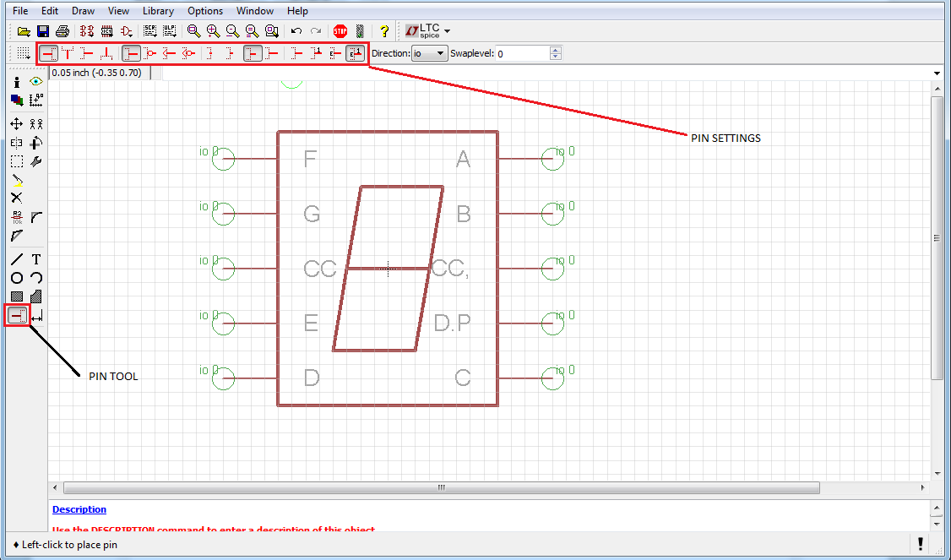Select the Rotate tool

tap(35, 142)
